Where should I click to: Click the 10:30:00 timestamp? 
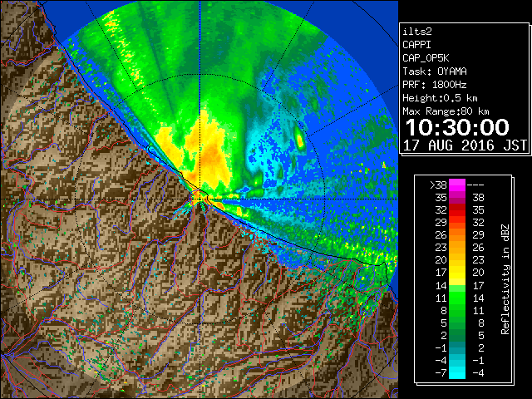point(457,127)
